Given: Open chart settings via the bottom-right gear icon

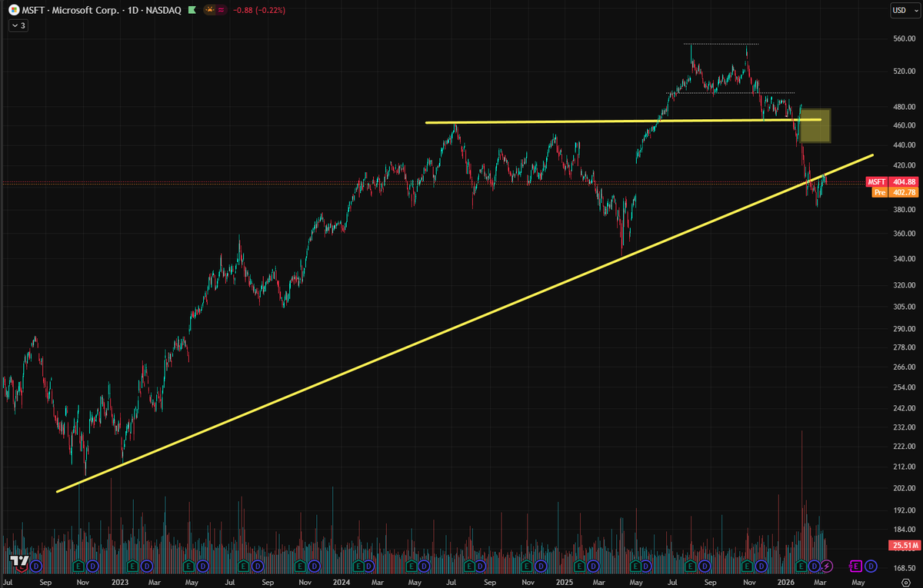Looking at the screenshot, I should (x=905, y=583).
